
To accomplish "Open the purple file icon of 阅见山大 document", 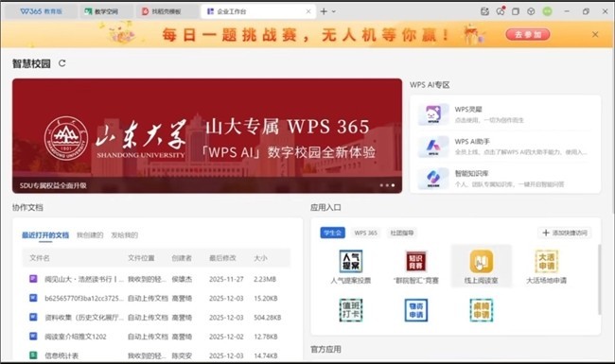I will (x=33, y=279).
